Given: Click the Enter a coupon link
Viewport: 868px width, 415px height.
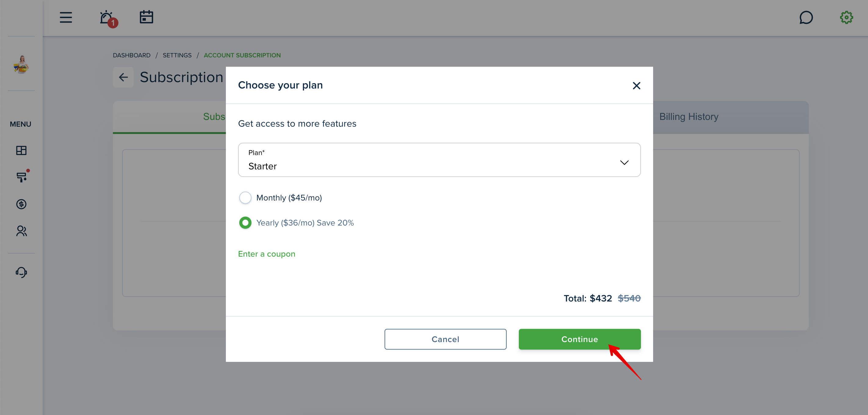Looking at the screenshot, I should tap(266, 254).
